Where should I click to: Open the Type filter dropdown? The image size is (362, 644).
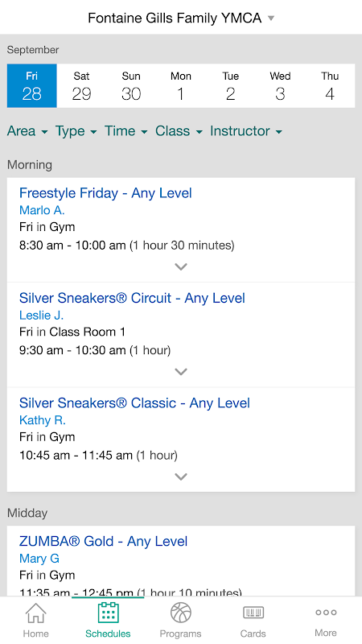pos(76,131)
